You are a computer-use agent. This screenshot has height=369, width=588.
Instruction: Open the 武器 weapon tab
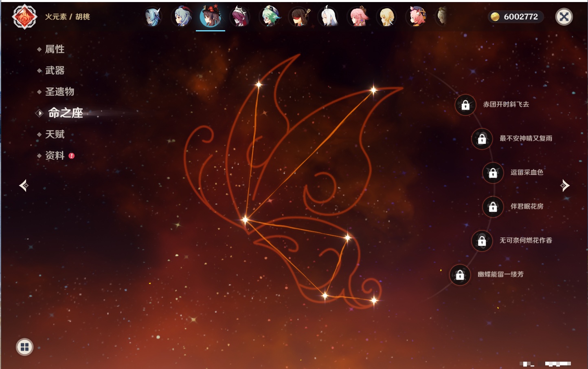pyautogui.click(x=55, y=71)
